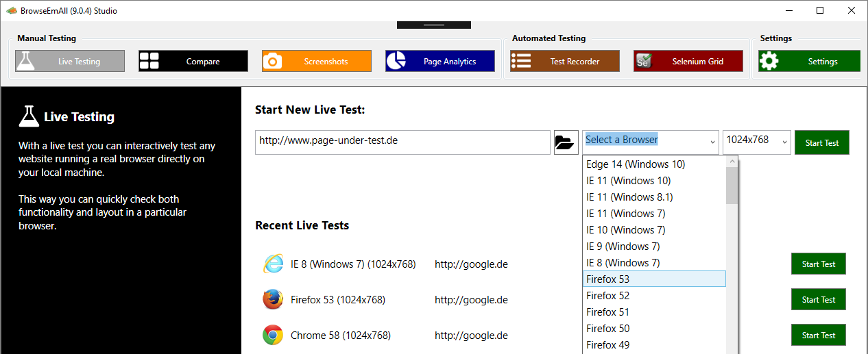Open the Selenium Grid tile
This screenshot has width=868, height=354.
[x=688, y=61]
